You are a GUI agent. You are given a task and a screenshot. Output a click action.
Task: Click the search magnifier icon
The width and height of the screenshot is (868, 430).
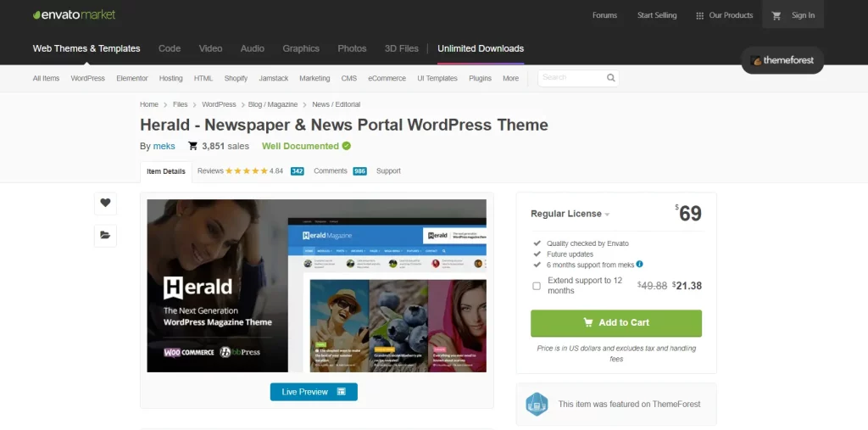[x=610, y=77]
